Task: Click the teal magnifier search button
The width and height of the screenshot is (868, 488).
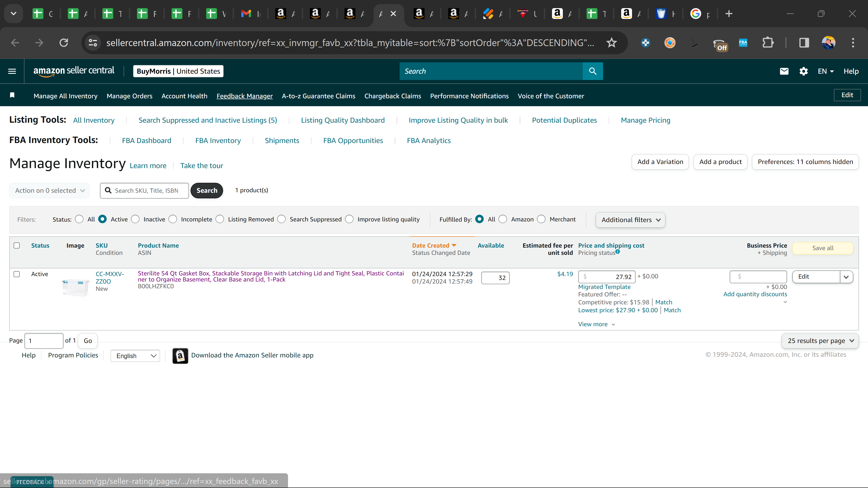Action: [x=593, y=71]
